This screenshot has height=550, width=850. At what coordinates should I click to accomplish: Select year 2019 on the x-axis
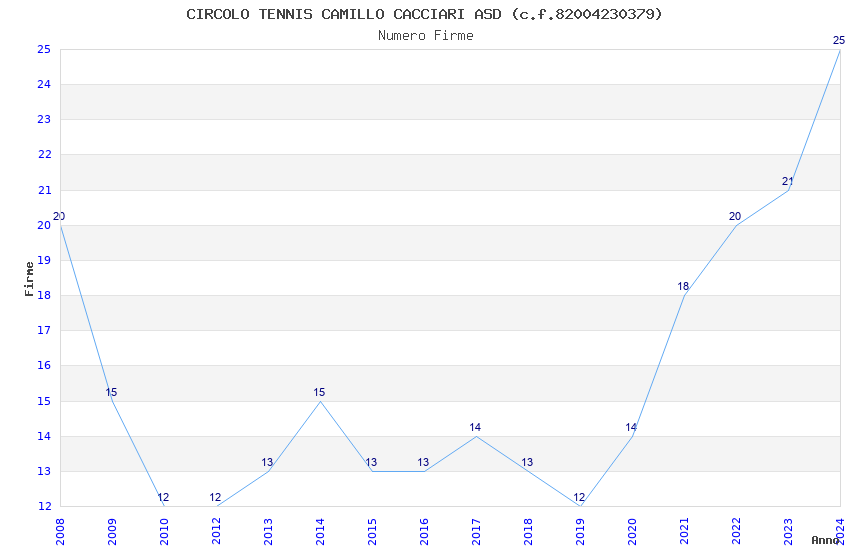(x=581, y=531)
